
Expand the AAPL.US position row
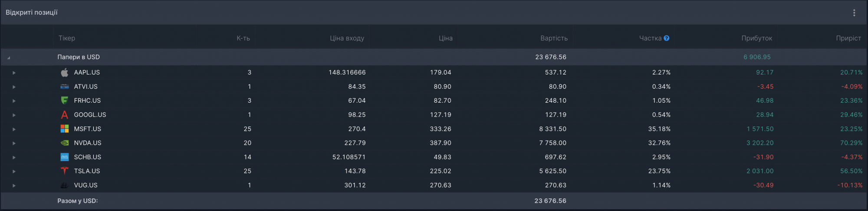[x=14, y=73]
